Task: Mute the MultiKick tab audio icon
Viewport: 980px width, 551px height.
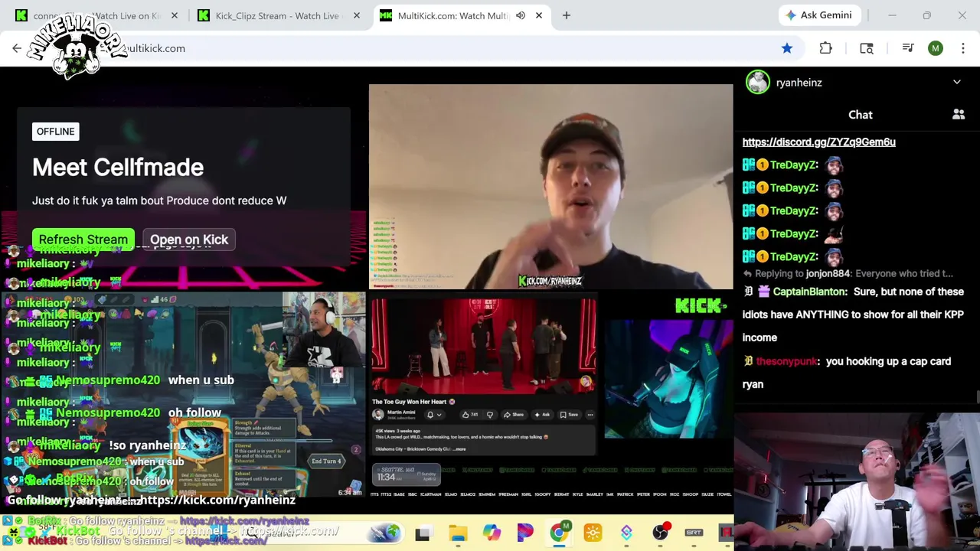Action: point(521,15)
